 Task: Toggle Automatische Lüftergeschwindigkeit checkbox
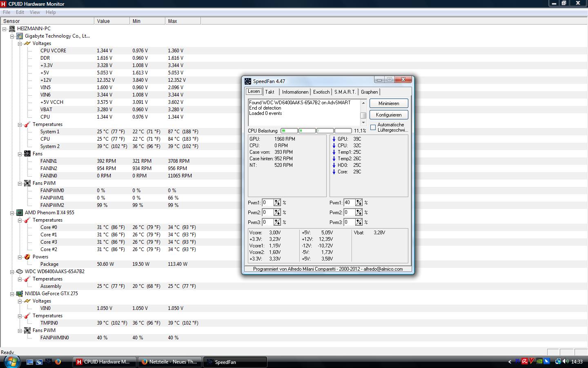(x=373, y=127)
